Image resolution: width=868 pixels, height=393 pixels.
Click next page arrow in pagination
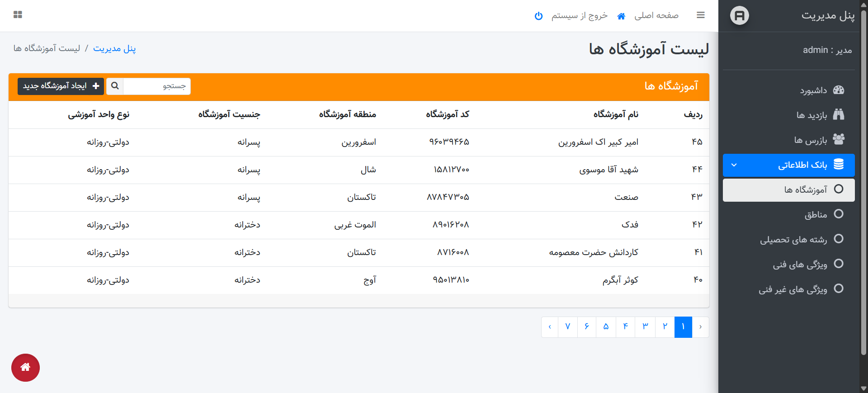(x=550, y=327)
